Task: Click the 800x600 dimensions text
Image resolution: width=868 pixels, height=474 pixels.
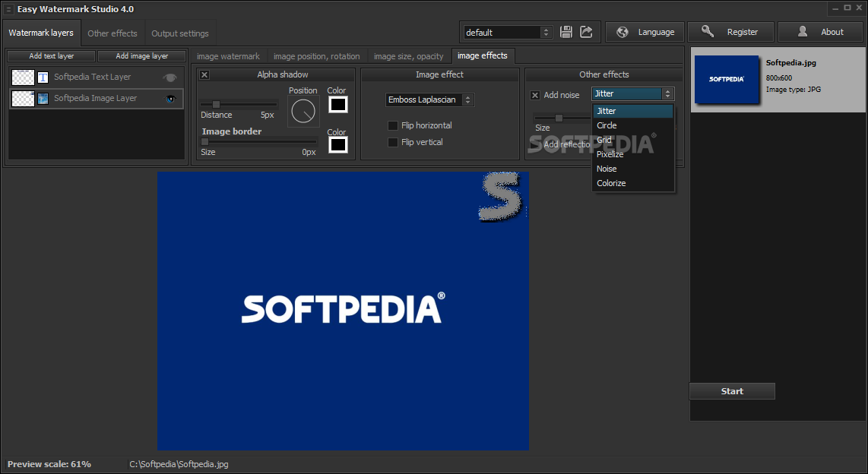Action: click(x=779, y=78)
